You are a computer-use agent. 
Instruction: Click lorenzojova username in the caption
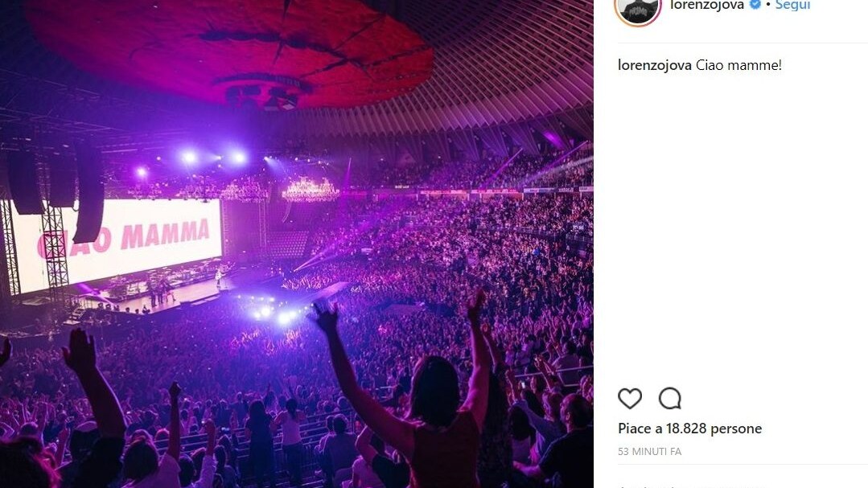point(655,65)
